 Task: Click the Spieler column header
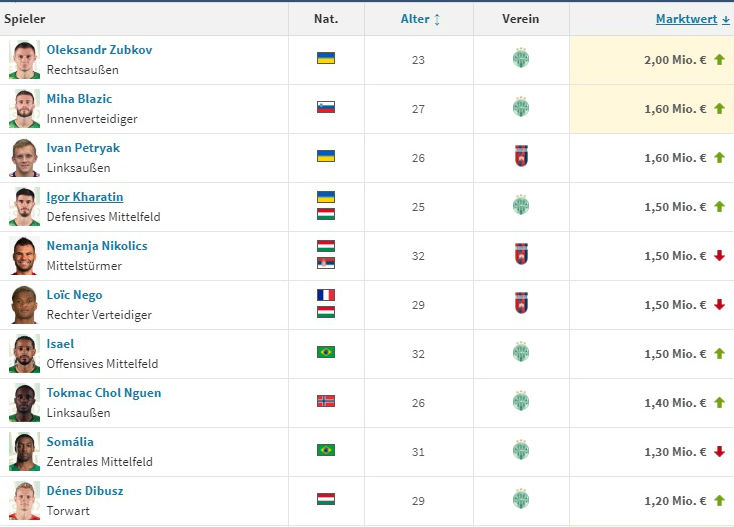pos(25,19)
